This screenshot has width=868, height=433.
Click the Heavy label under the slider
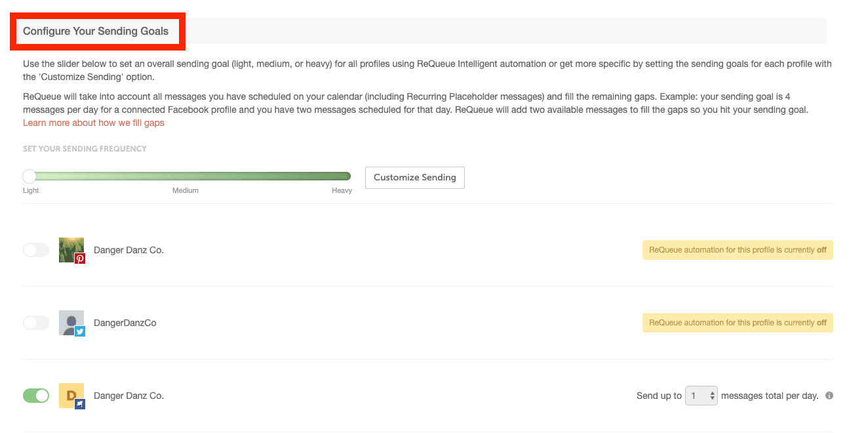(x=342, y=191)
